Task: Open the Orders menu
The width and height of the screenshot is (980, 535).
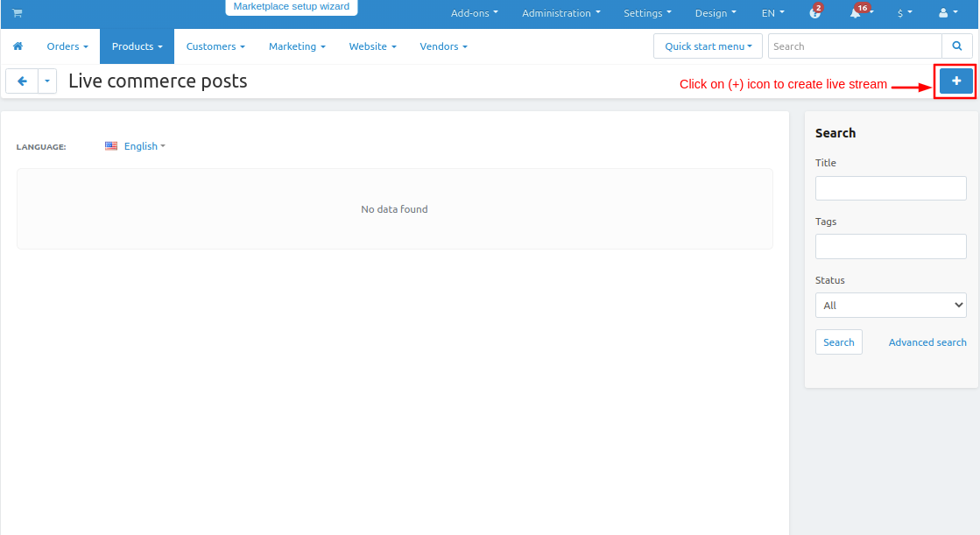Action: (67, 46)
